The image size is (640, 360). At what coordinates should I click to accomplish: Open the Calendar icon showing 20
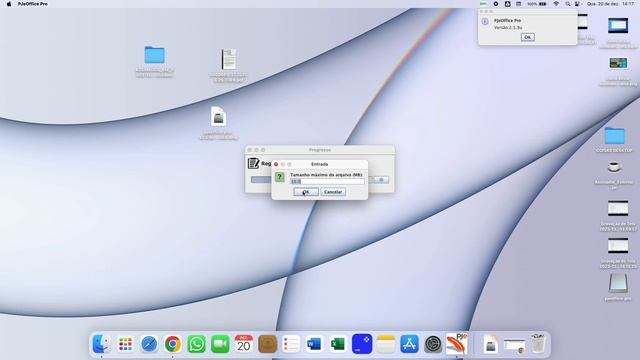(x=244, y=344)
